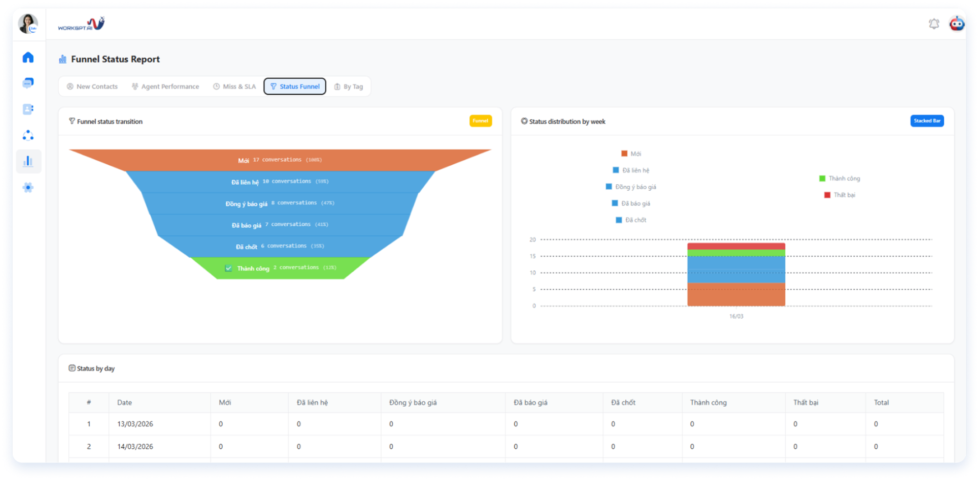980x481 pixels.
Task: Toggle Thất bại series in chart legend
Action: (840, 195)
